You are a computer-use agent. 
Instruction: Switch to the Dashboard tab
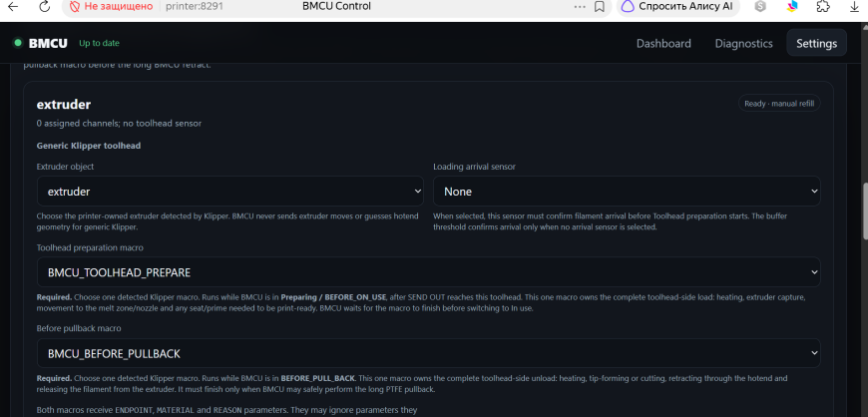tap(663, 43)
